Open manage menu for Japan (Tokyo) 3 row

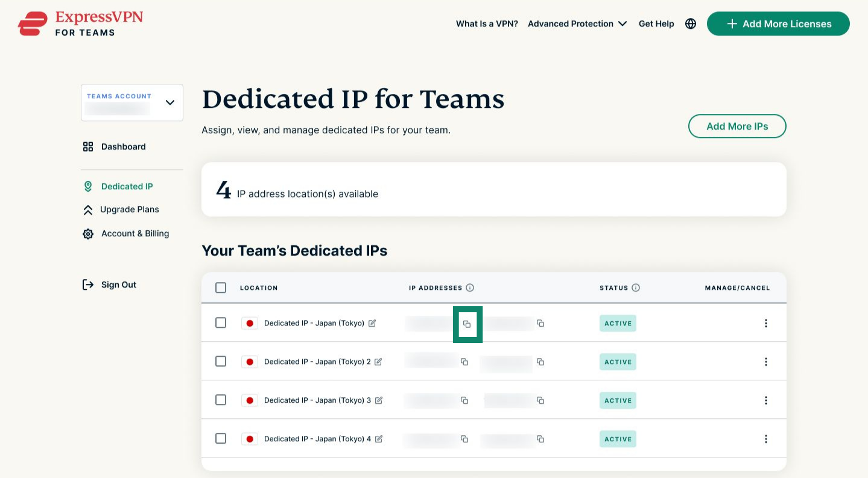pyautogui.click(x=766, y=400)
